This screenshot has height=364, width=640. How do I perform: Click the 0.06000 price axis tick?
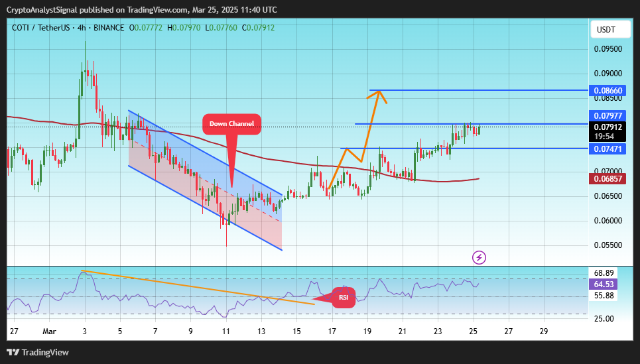coord(608,220)
